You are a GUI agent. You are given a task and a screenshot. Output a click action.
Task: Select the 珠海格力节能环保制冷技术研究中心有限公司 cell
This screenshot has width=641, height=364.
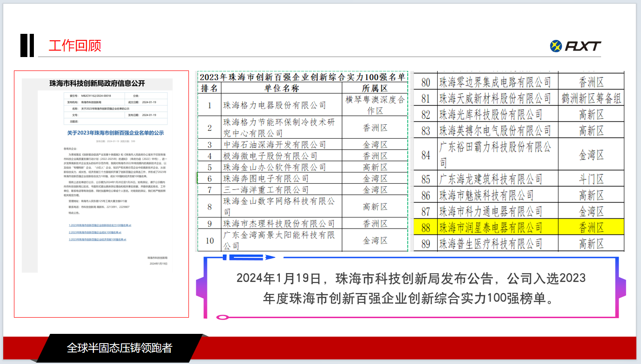(282, 128)
